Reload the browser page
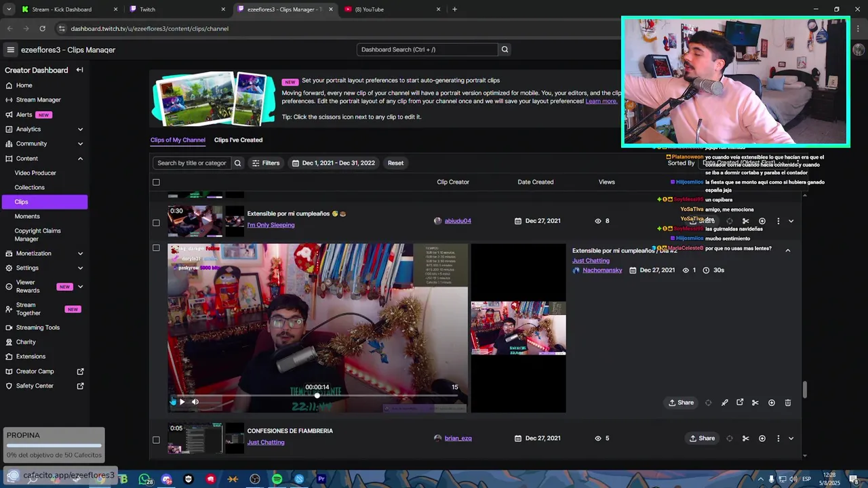The width and height of the screenshot is (868, 488). (42, 28)
